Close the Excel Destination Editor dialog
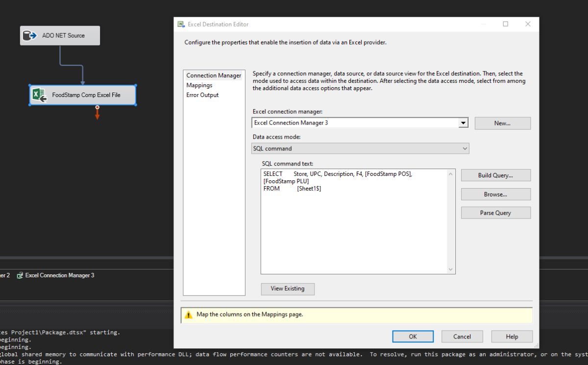The height and width of the screenshot is (365, 588). pos(528,24)
